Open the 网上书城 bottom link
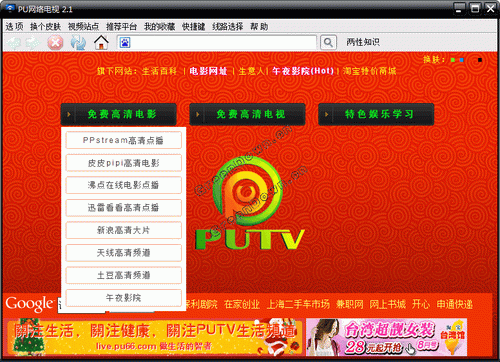500x362 pixels. tap(388, 304)
